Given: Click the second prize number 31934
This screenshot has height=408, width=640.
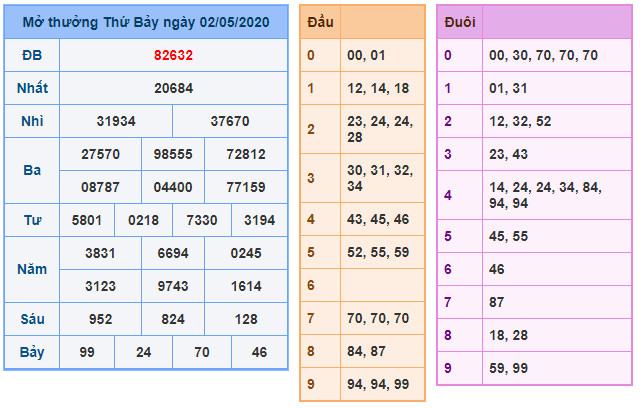Looking at the screenshot, I should [116, 121].
